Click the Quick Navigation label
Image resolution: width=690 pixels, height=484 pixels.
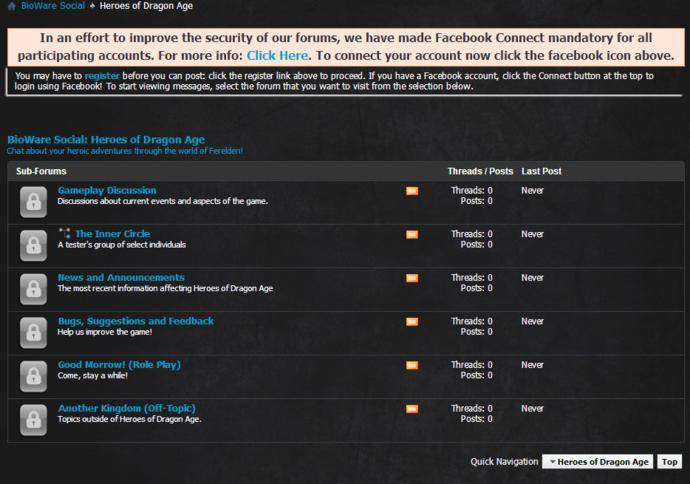504,462
